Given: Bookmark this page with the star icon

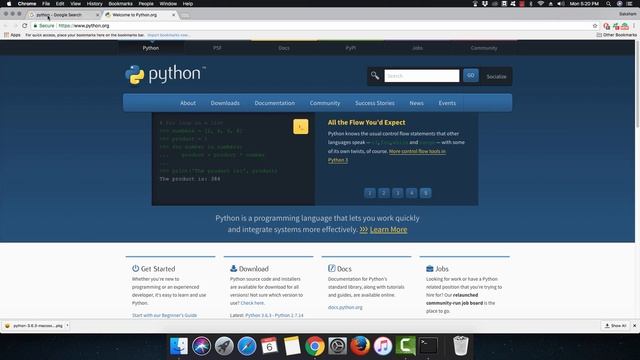Looking at the screenshot, I should point(595,26).
